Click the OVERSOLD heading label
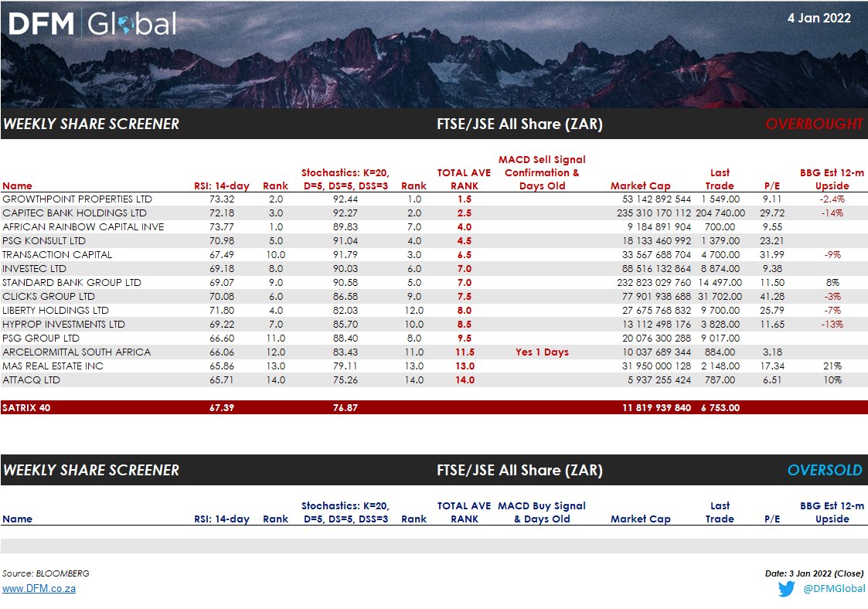This screenshot has width=868, height=609. (825, 469)
